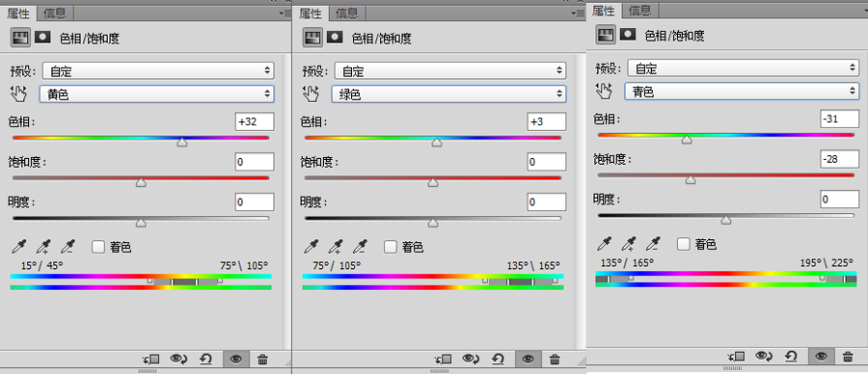Click hue slider handle in Cyan panel

click(687, 140)
